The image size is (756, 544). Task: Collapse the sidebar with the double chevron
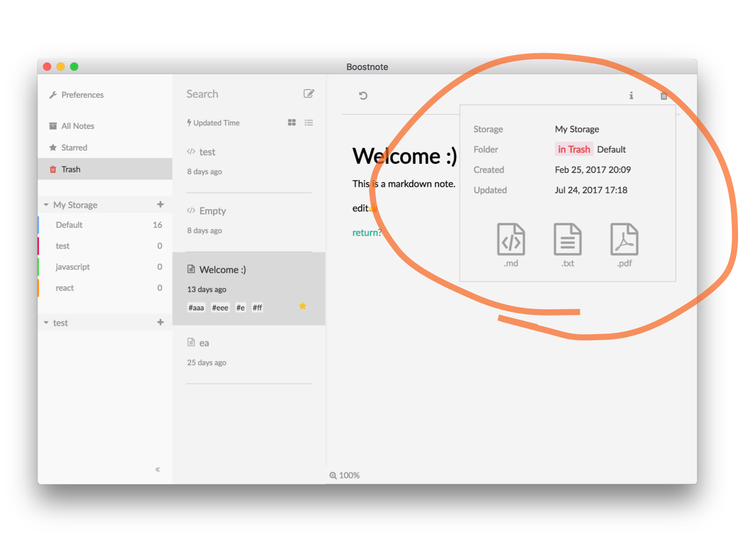click(x=158, y=469)
